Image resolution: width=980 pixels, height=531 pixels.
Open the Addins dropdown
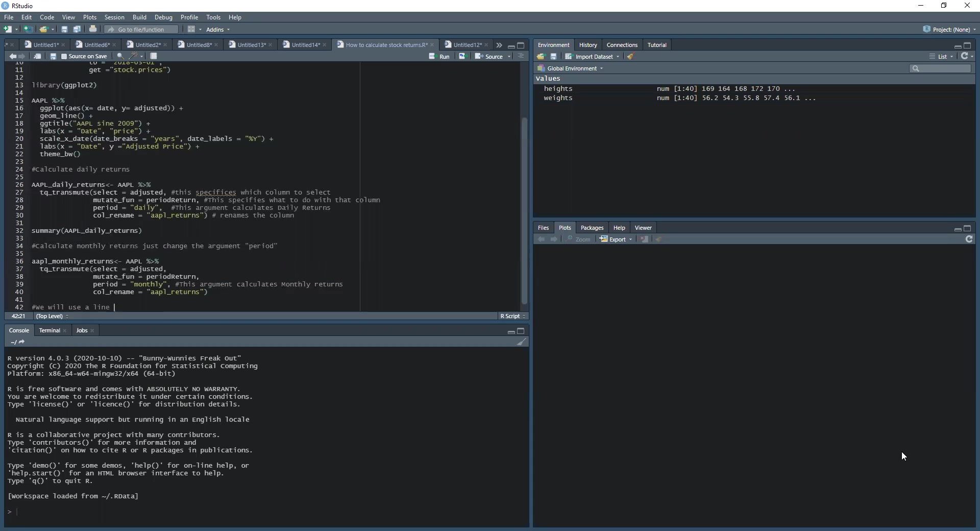point(218,30)
